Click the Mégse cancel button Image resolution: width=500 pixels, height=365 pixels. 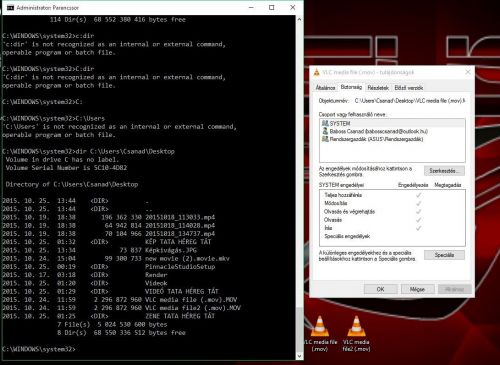coord(417,289)
